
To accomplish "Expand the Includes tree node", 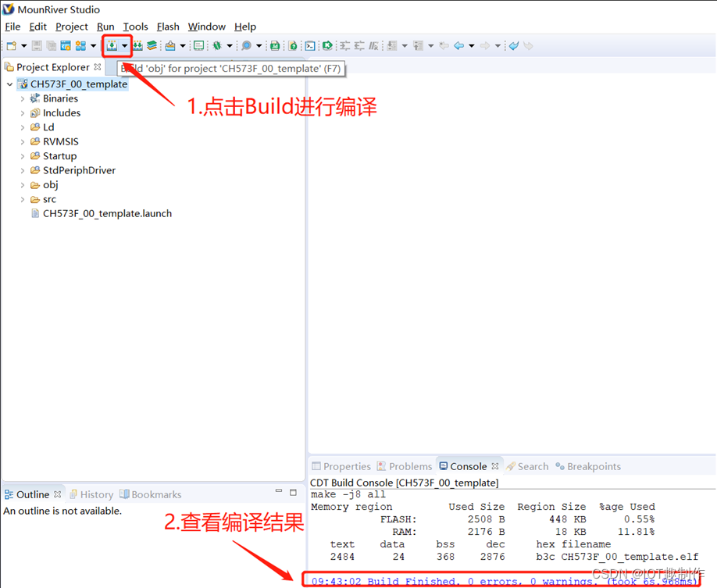I will (x=23, y=113).
